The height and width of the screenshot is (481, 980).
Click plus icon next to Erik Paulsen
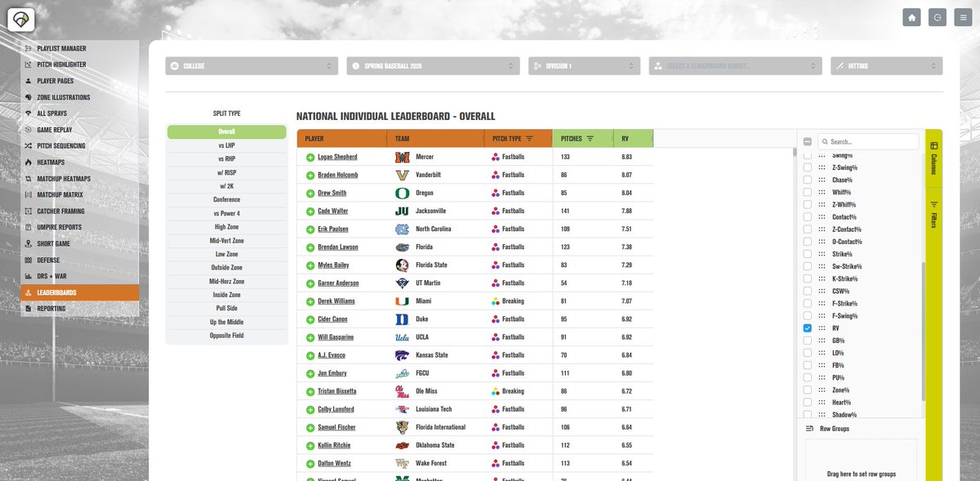point(310,229)
